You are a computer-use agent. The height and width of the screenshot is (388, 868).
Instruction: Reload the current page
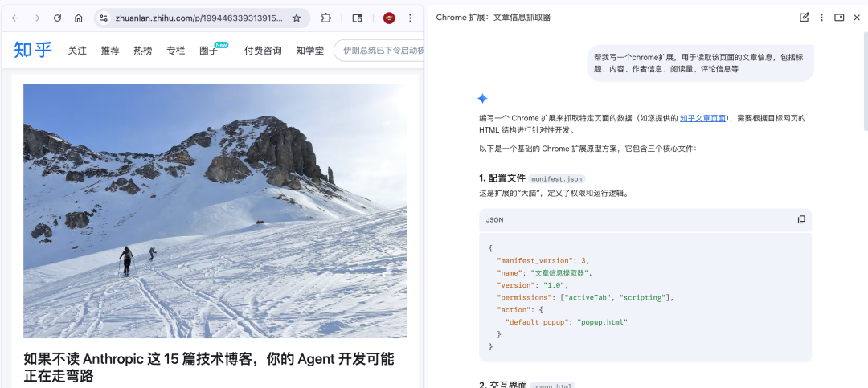click(57, 18)
